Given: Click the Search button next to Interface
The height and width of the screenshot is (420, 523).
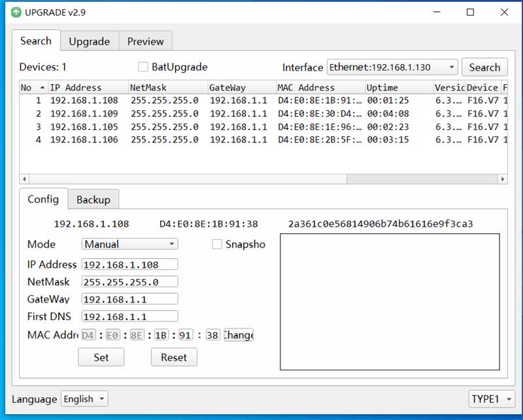Looking at the screenshot, I should click(484, 67).
